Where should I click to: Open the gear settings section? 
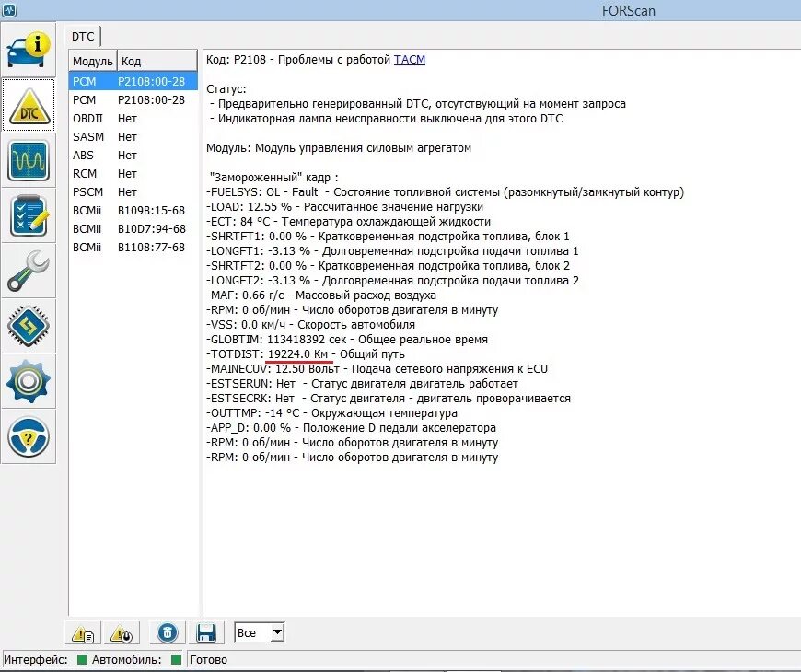[29, 381]
